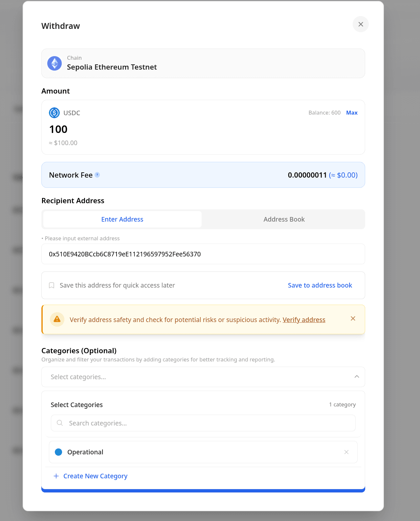Click the orange warning triangle icon

[x=57, y=319]
